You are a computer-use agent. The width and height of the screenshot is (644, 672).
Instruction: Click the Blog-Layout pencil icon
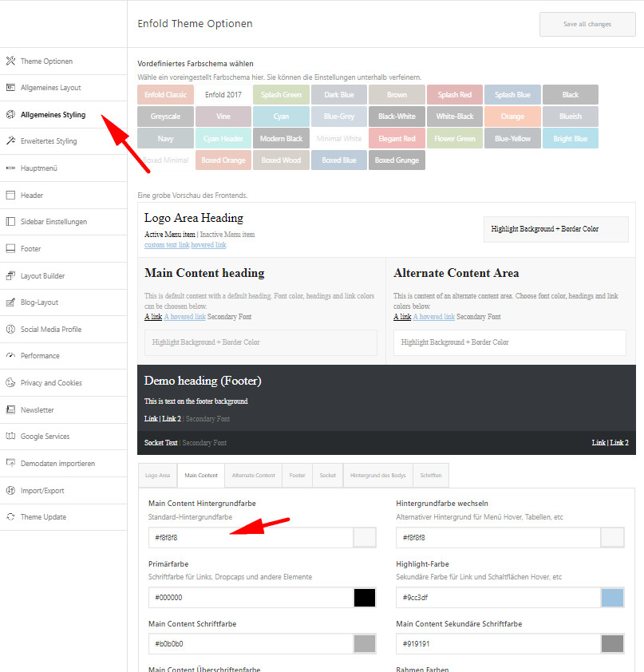[x=10, y=302]
